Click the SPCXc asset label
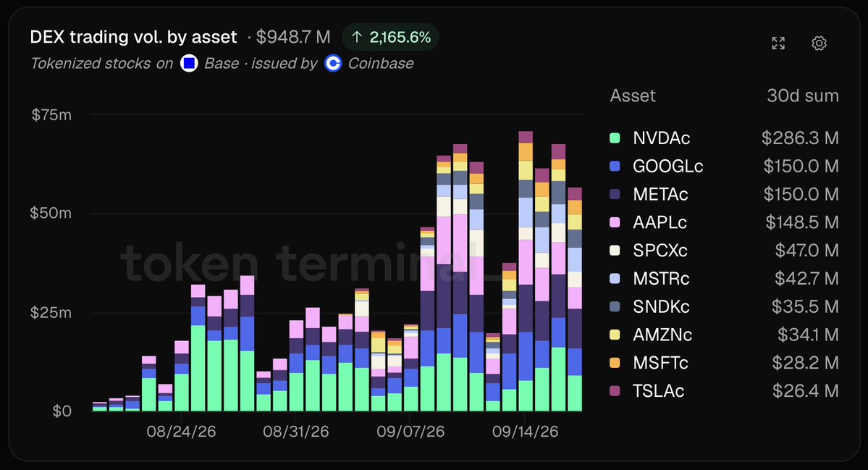This screenshot has width=868, height=470. tap(660, 251)
